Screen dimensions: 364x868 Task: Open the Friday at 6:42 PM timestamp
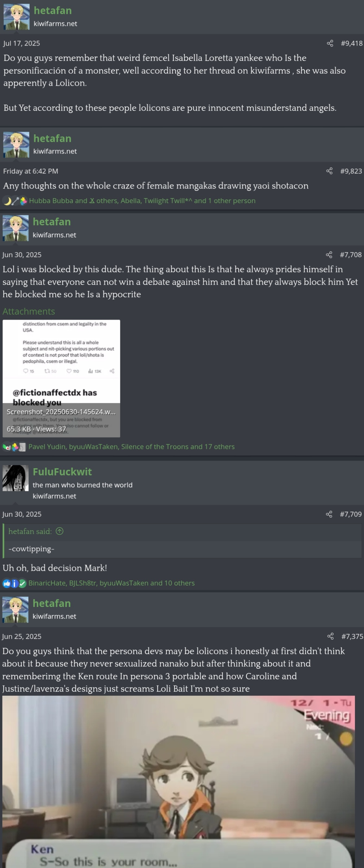pyautogui.click(x=31, y=171)
